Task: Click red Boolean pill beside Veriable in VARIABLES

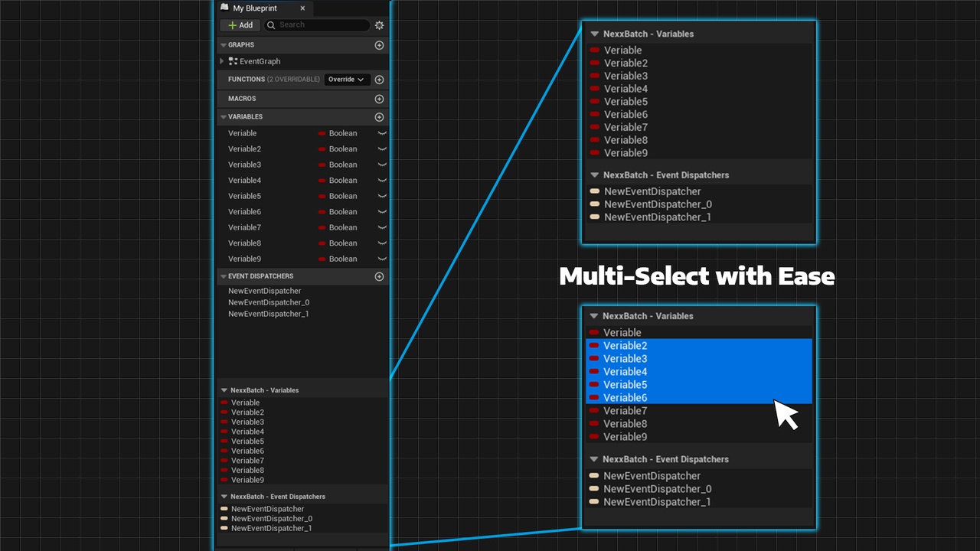Action: [x=322, y=133]
